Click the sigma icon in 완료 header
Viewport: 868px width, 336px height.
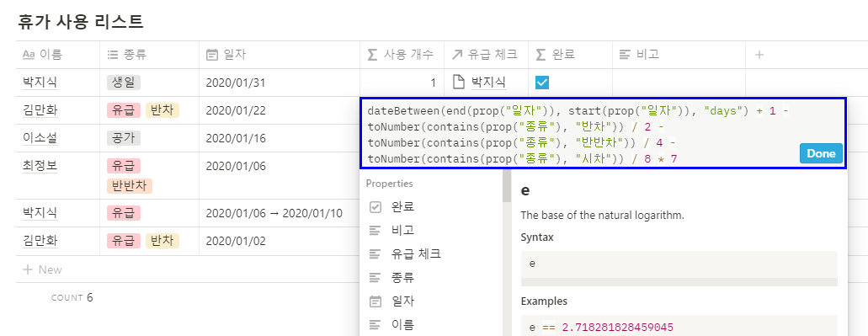tap(541, 55)
